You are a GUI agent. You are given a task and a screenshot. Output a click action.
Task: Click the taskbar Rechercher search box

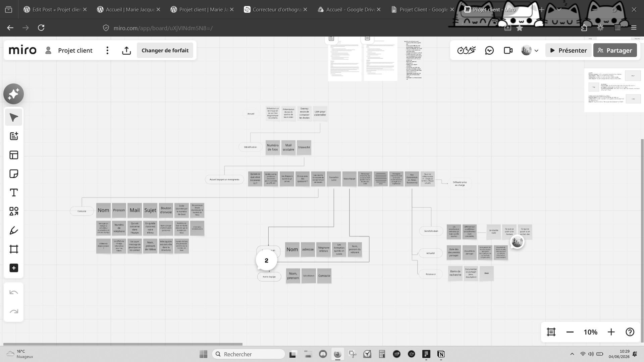(249, 354)
